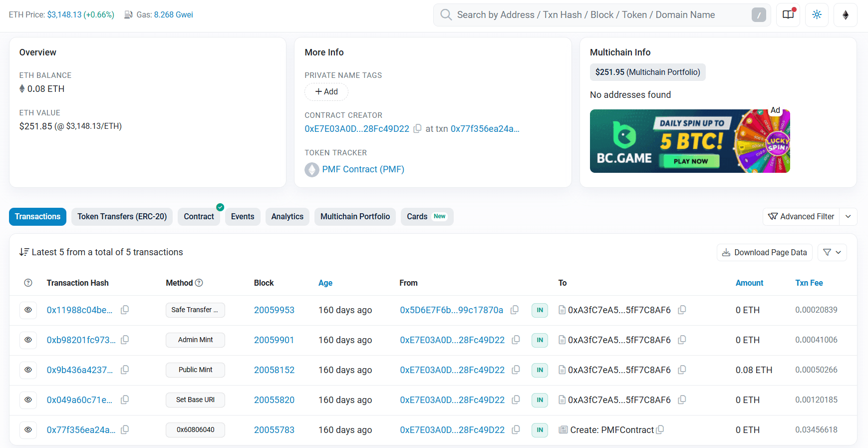This screenshot has width=868, height=448.
Task: Toggle quick view eye for Public Mint transaction
Action: [x=28, y=370]
